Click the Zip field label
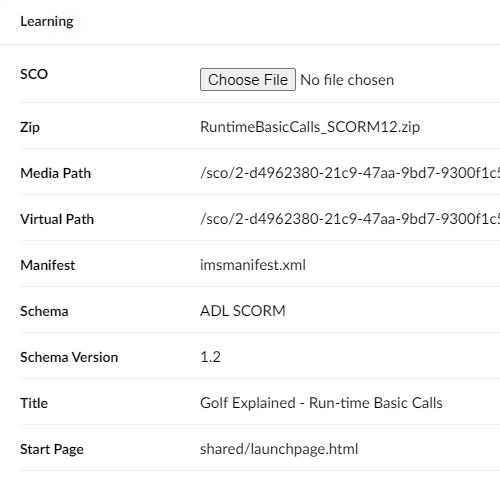 tap(30, 128)
